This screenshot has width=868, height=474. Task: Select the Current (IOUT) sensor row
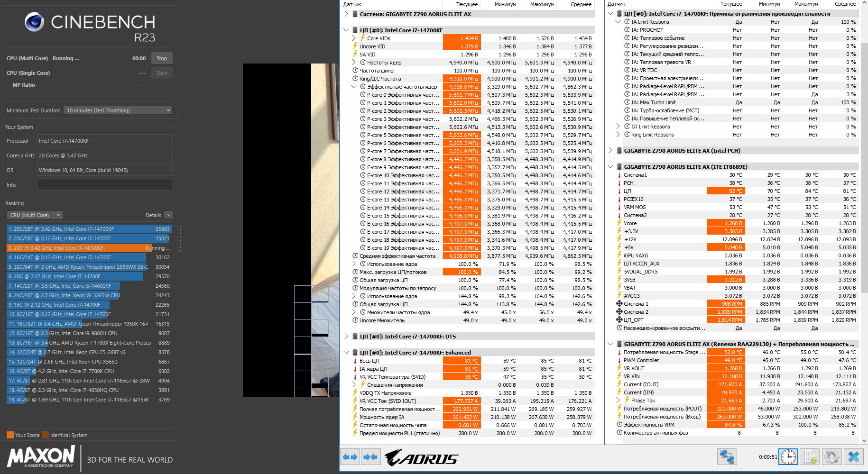pos(737,384)
